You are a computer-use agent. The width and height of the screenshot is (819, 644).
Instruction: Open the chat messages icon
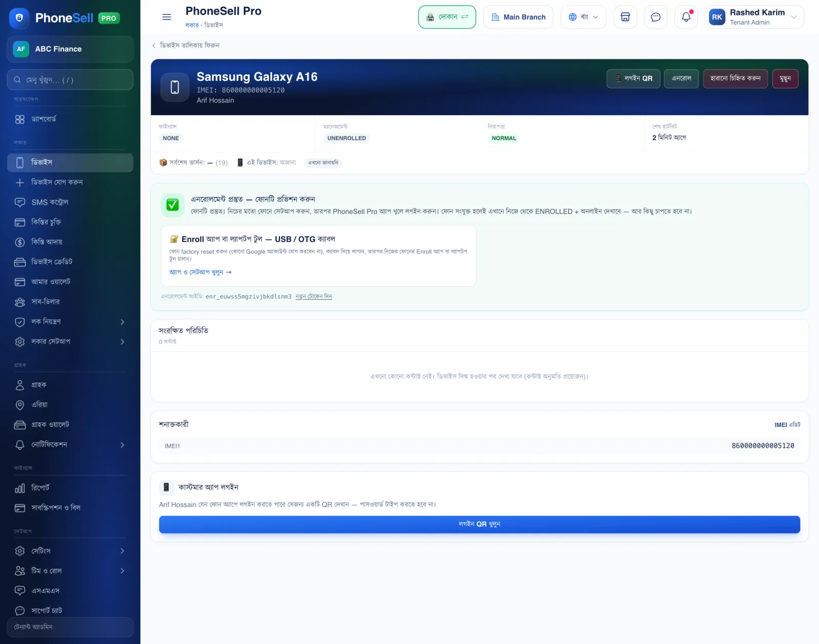[656, 17]
